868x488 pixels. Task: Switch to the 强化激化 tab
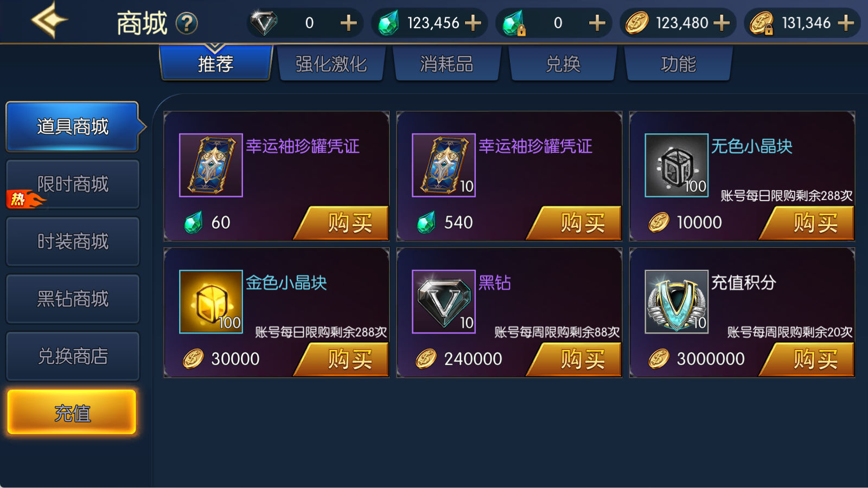tap(331, 63)
